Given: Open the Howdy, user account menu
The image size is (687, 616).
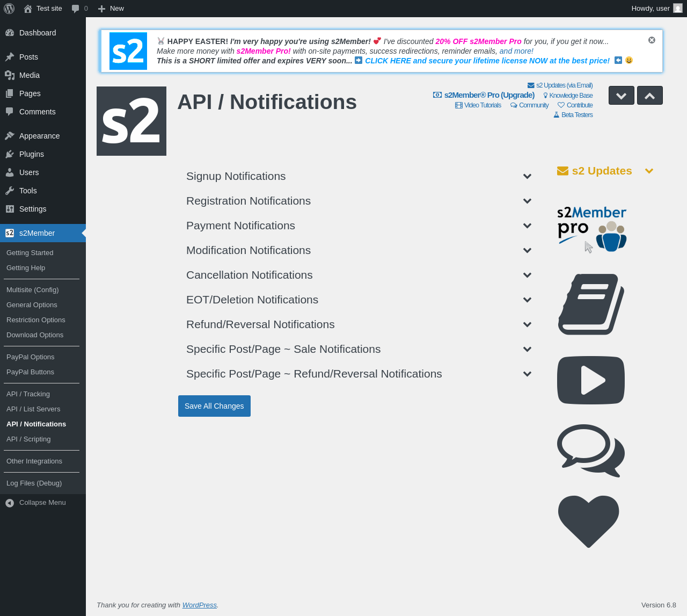Looking at the screenshot, I should coord(656,9).
